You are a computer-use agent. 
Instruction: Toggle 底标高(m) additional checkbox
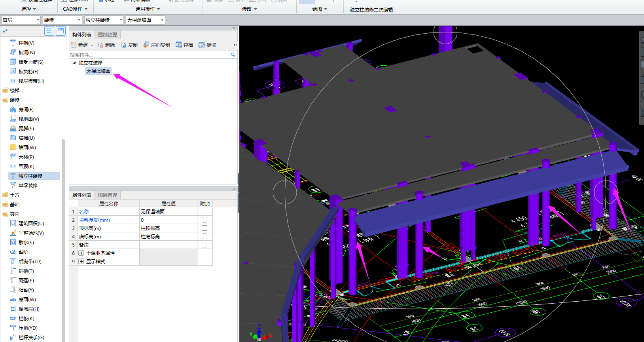205,236
